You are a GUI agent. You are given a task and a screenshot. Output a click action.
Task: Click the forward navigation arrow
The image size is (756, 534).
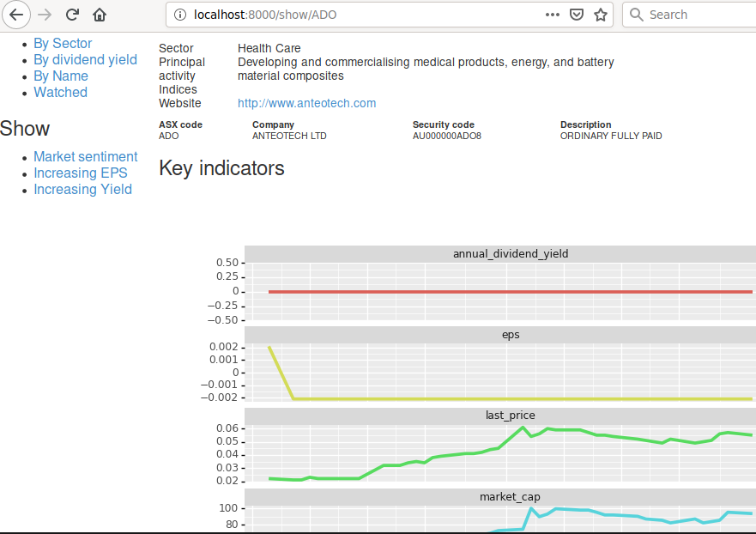click(45, 15)
